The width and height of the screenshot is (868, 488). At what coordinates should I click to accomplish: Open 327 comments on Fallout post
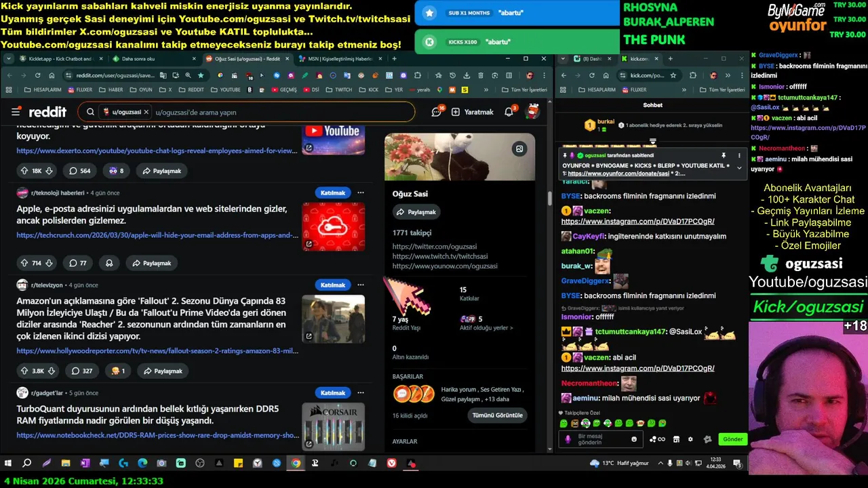(81, 371)
